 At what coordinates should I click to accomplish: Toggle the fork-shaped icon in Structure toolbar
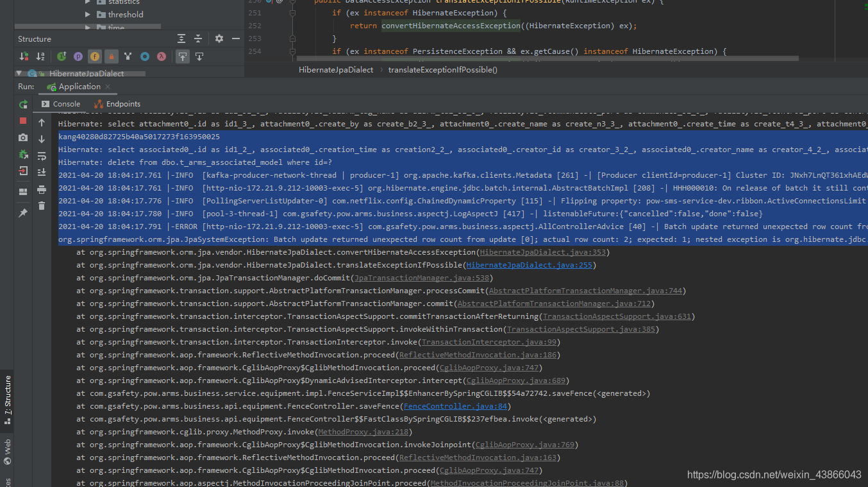tap(128, 56)
